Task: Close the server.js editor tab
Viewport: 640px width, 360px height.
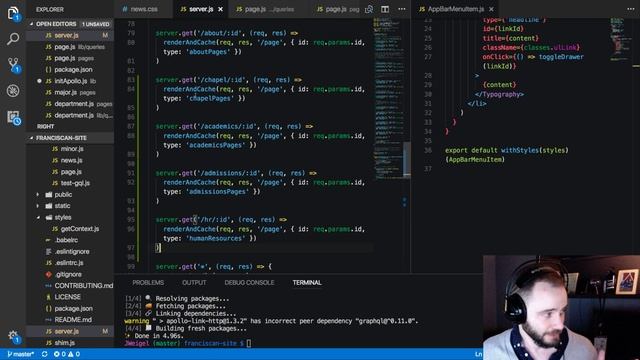Action: [x=220, y=9]
